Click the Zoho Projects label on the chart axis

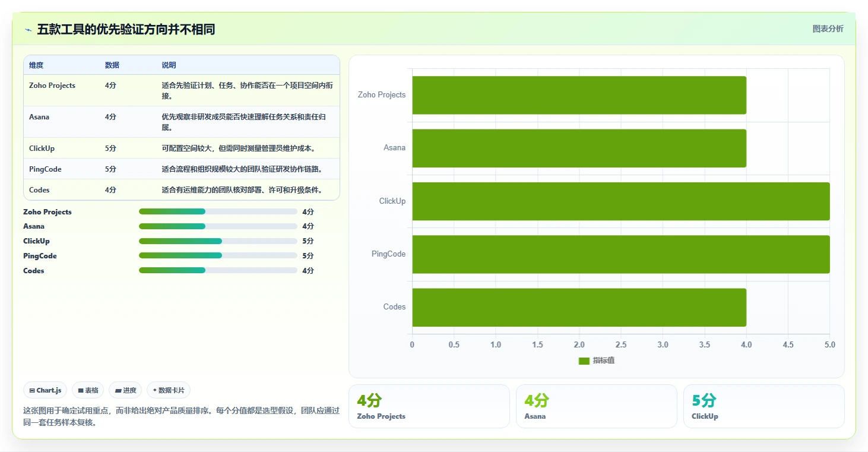[x=382, y=95]
